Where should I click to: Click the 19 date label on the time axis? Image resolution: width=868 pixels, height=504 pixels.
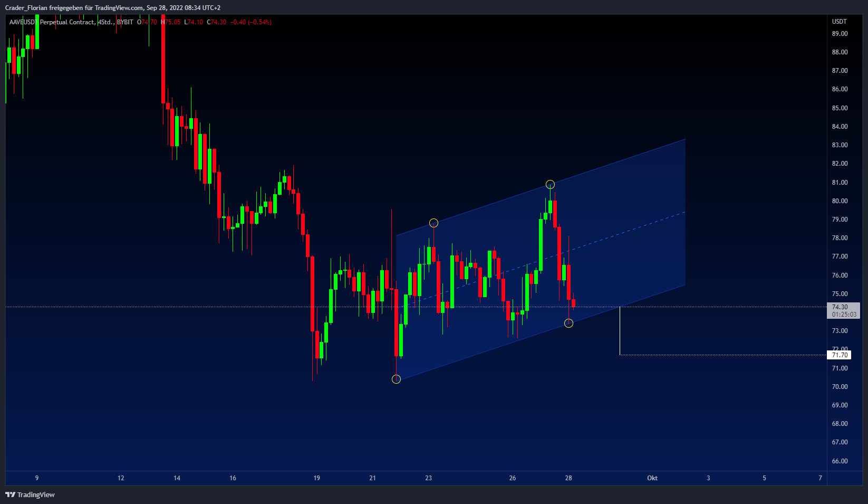[x=316, y=478]
